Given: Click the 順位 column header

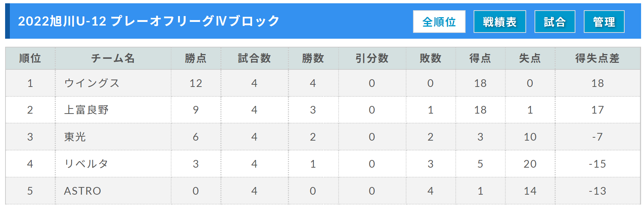Looking at the screenshot, I should coord(30,58).
